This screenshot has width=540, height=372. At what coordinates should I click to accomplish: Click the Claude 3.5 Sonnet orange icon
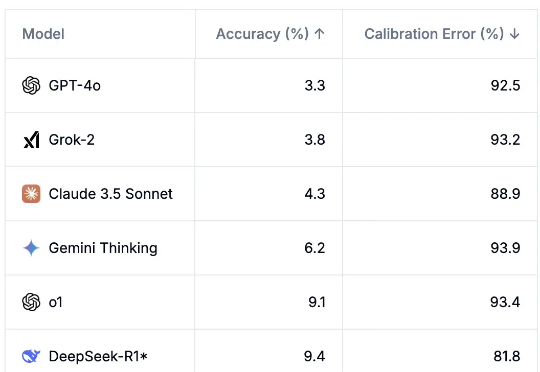pos(31,194)
